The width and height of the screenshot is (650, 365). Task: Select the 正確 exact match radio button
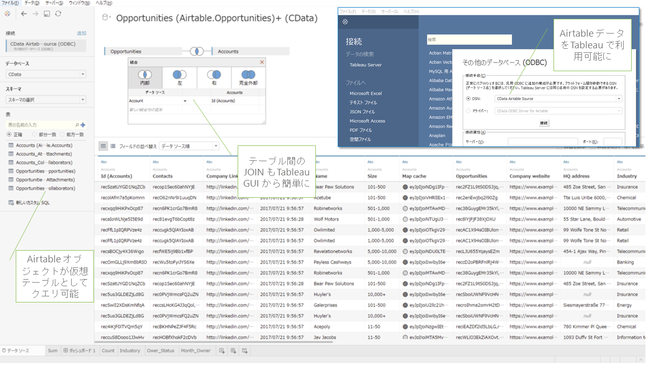click(x=9, y=134)
